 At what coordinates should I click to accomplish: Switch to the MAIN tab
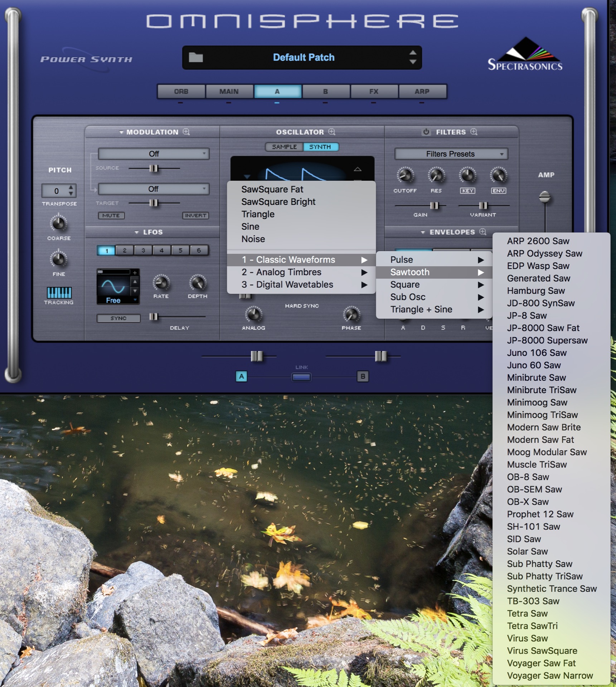(x=229, y=91)
